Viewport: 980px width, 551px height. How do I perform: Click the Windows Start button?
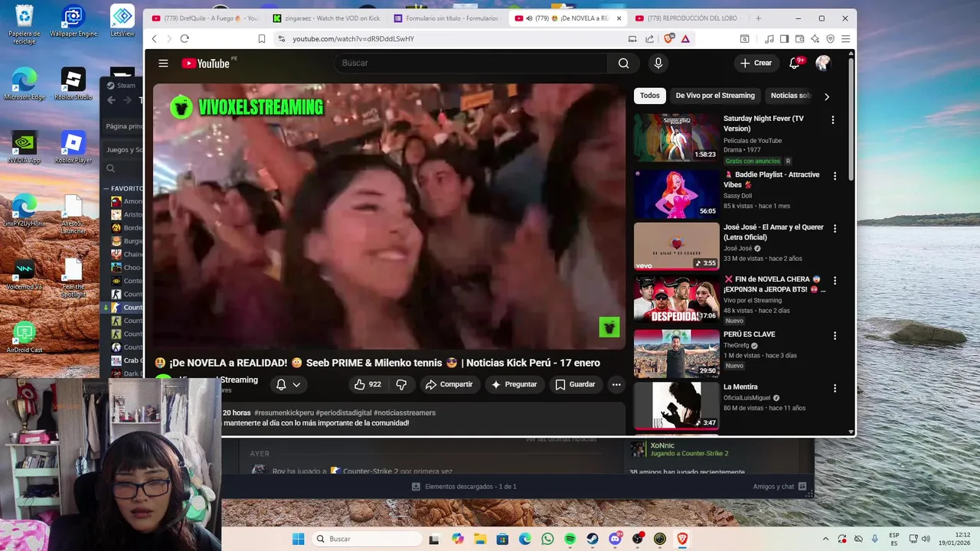pyautogui.click(x=299, y=539)
